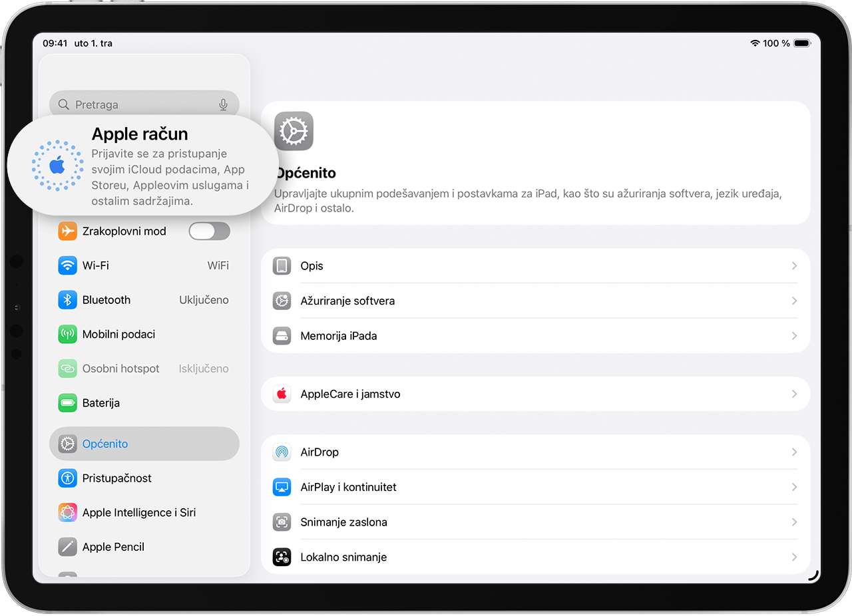The height and width of the screenshot is (616, 852).
Task: Select the Apple Intelligence i Siri icon
Action: 67,512
